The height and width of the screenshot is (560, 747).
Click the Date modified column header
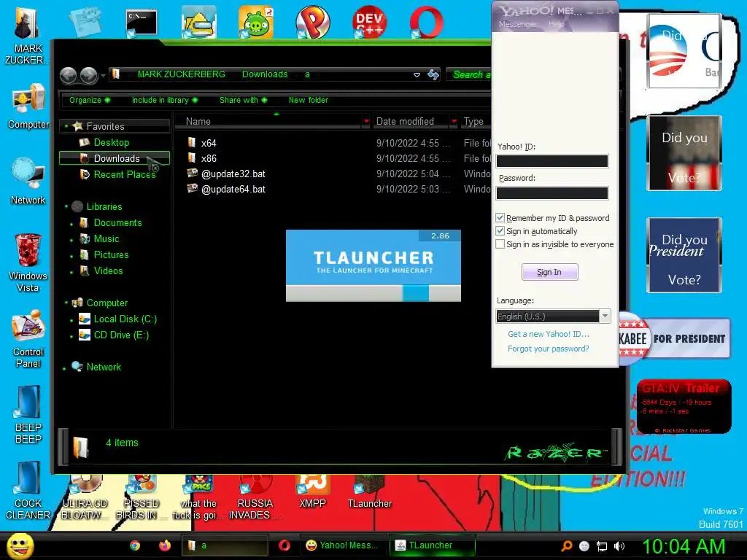405,122
